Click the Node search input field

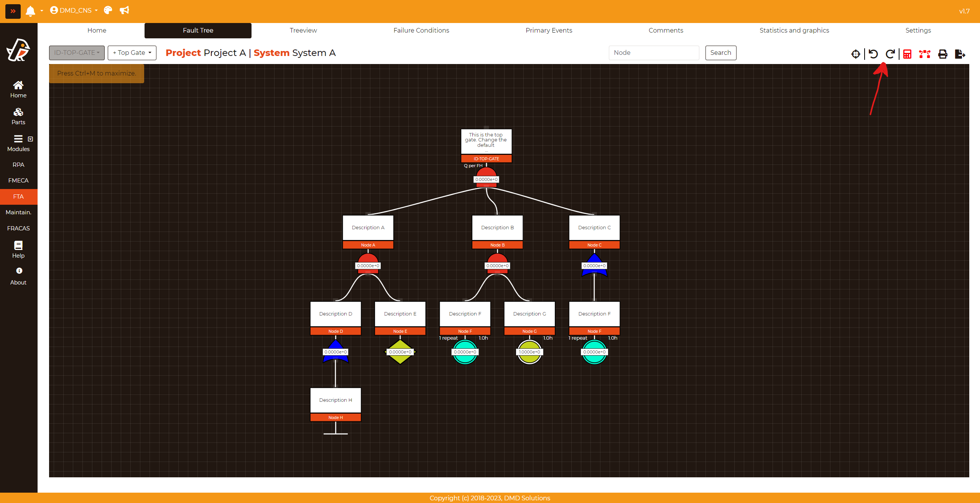[654, 53]
